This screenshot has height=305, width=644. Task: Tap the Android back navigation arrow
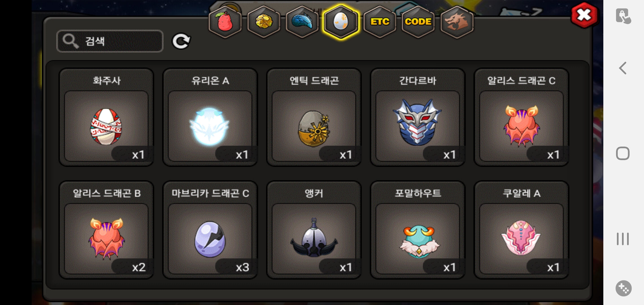[623, 68]
